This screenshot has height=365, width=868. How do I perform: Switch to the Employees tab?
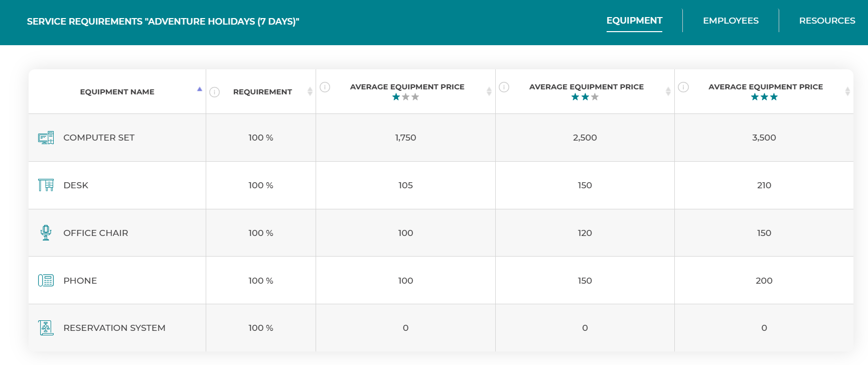click(731, 21)
